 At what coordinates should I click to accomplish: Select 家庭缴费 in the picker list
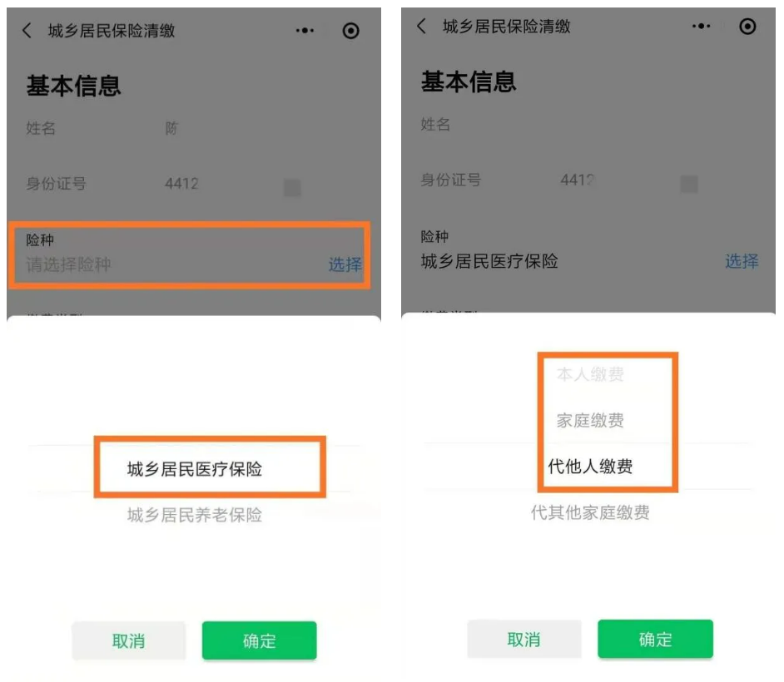tap(591, 420)
